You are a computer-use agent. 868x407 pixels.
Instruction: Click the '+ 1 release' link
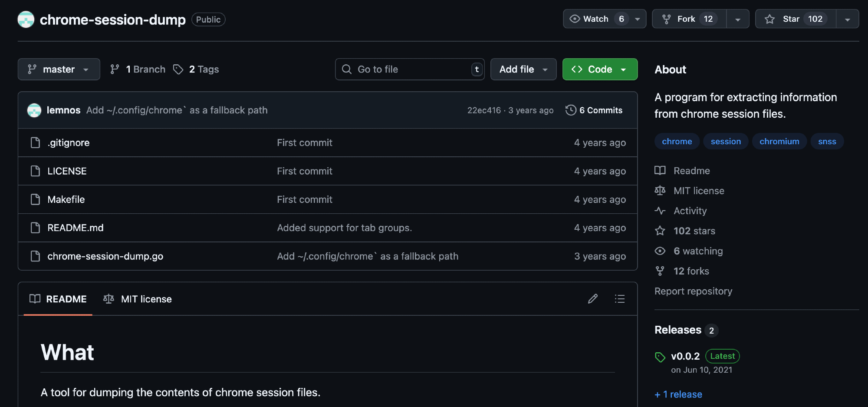pyautogui.click(x=678, y=394)
